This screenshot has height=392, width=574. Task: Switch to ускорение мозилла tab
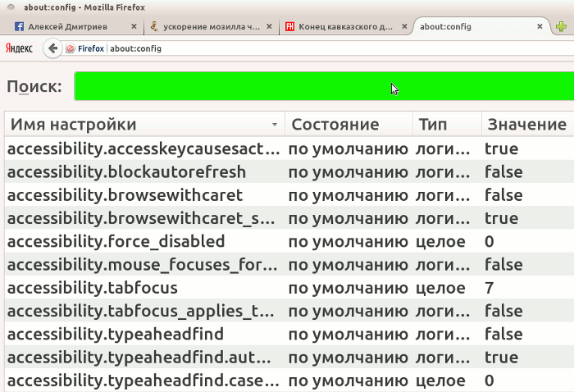click(x=212, y=26)
